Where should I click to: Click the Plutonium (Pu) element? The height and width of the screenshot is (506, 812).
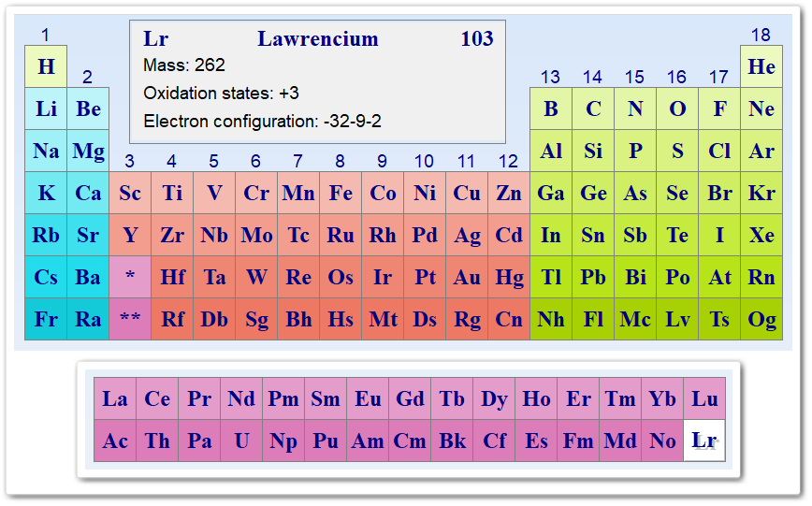coord(326,441)
